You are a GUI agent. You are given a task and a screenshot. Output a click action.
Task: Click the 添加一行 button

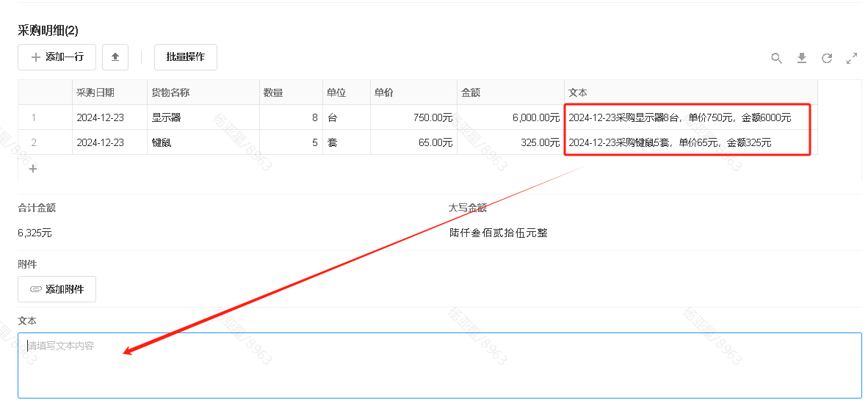[x=57, y=57]
